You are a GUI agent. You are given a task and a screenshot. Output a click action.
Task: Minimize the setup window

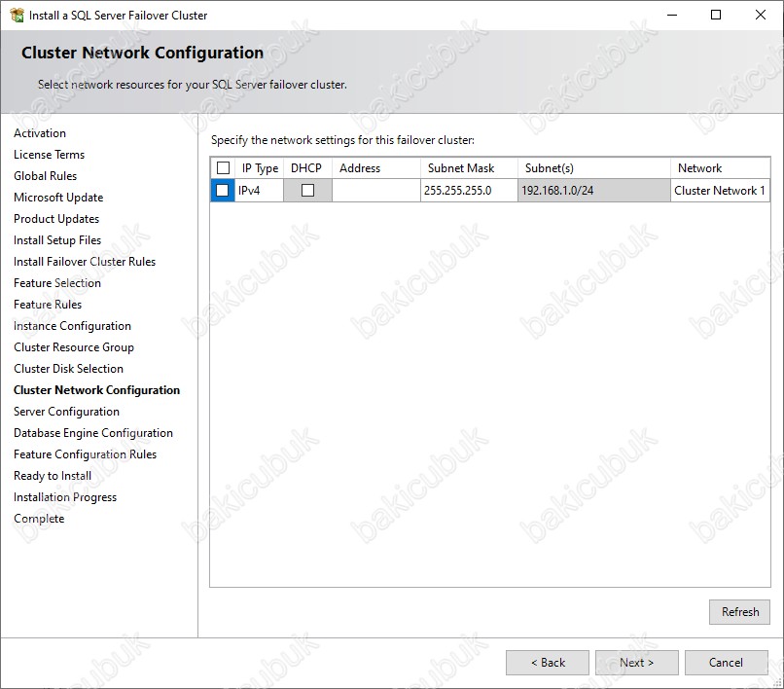tap(672, 15)
